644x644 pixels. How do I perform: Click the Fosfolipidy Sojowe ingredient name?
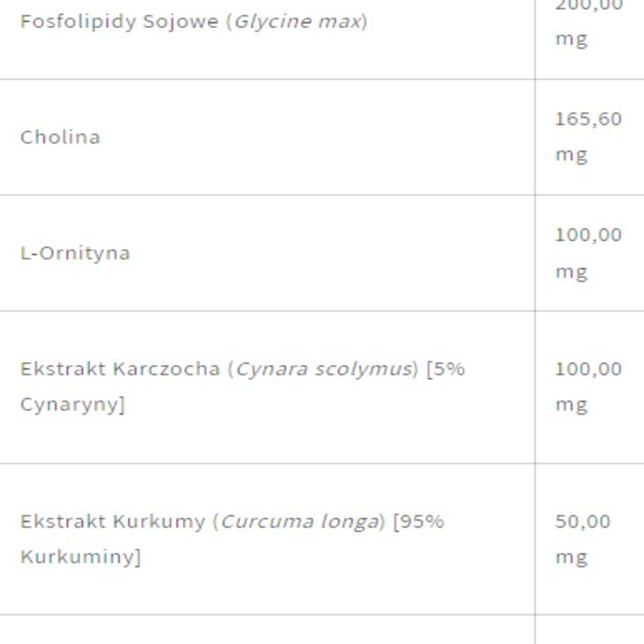(119, 21)
